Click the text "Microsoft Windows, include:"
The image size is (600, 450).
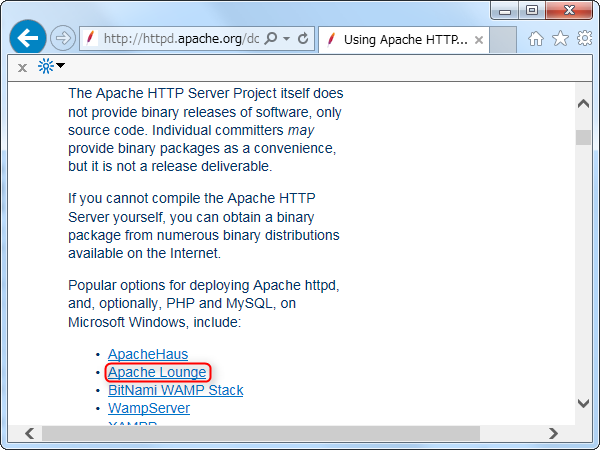tap(155, 322)
